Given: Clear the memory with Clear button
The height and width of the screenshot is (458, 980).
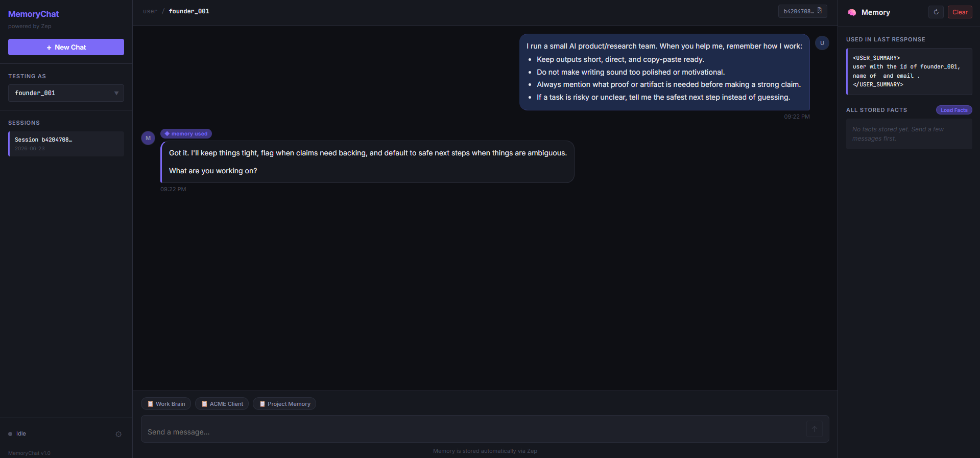Looking at the screenshot, I should [x=960, y=12].
